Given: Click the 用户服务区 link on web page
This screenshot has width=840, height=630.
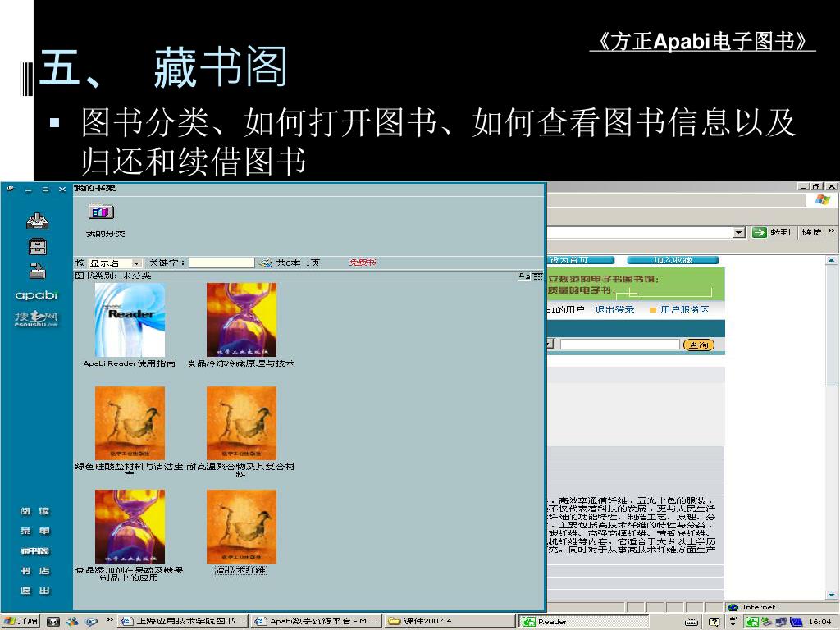Looking at the screenshot, I should click(x=685, y=309).
